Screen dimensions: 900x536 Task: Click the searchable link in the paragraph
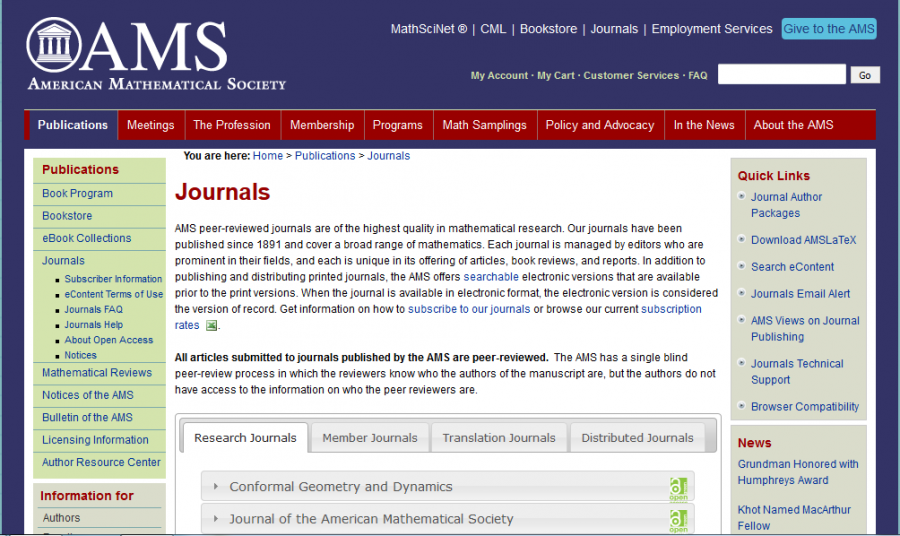491,277
